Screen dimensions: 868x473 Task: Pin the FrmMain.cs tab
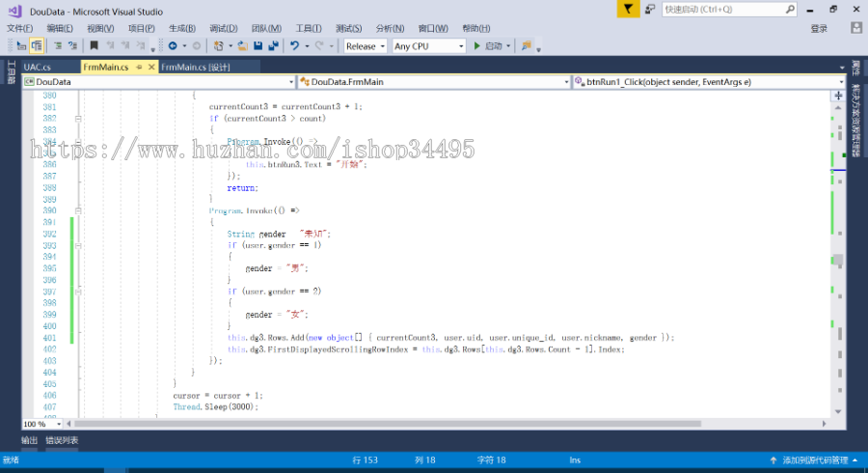click(x=139, y=67)
